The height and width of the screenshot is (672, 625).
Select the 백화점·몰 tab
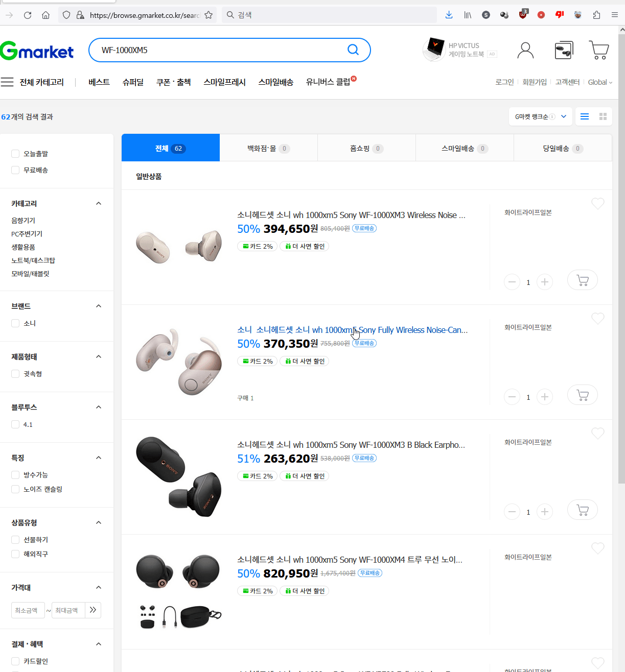(269, 148)
